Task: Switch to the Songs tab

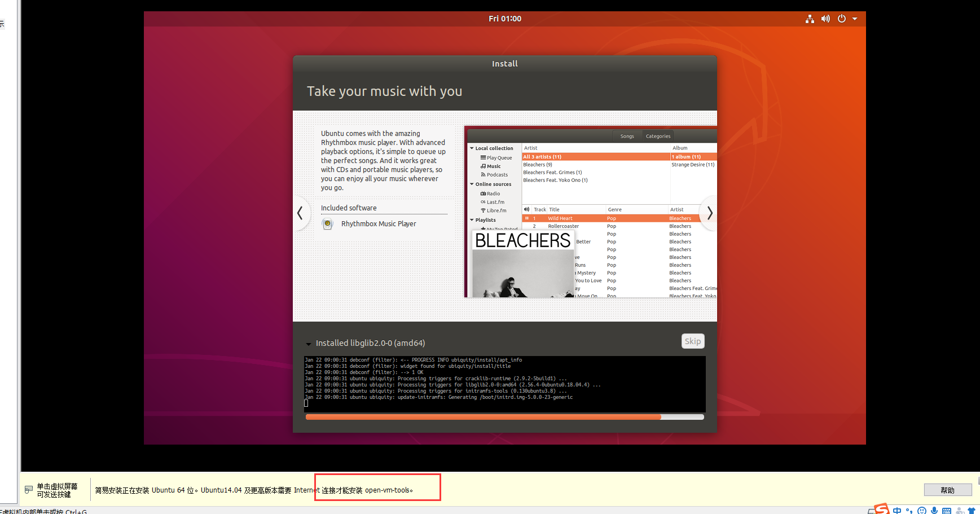Action: pos(627,136)
